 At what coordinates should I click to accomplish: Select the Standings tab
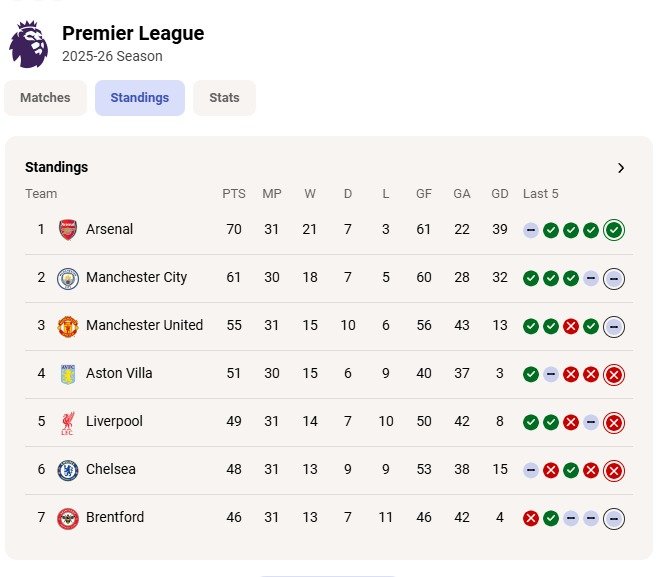coord(140,98)
